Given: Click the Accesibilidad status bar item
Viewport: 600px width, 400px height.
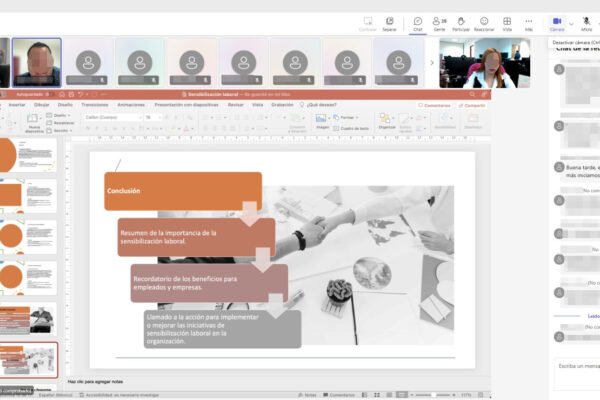Looking at the screenshot, I should 119,395.
